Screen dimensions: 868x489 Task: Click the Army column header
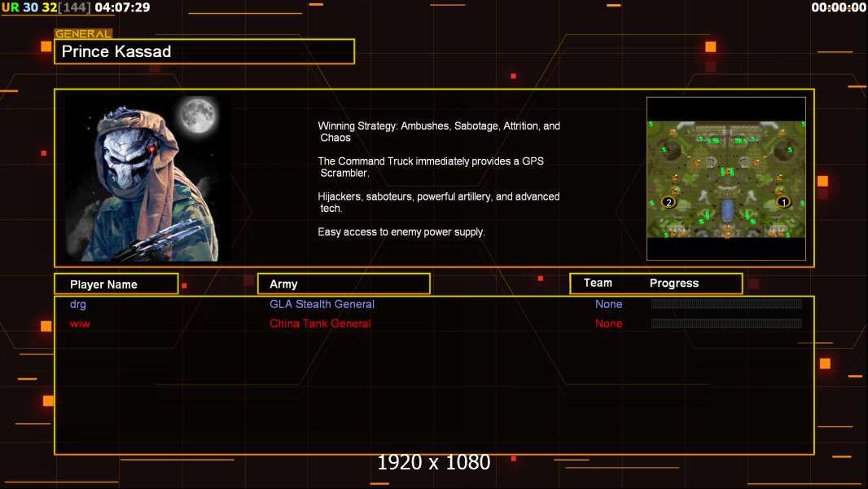[x=344, y=284]
